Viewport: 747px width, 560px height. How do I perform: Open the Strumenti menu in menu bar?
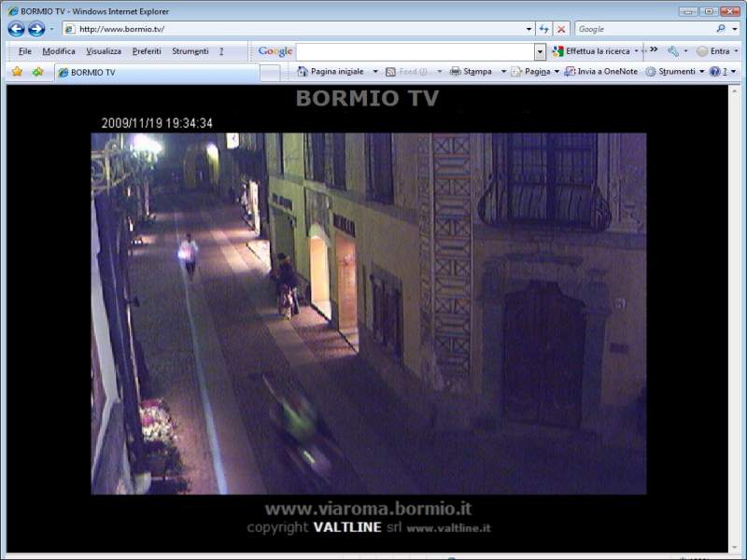tap(190, 51)
